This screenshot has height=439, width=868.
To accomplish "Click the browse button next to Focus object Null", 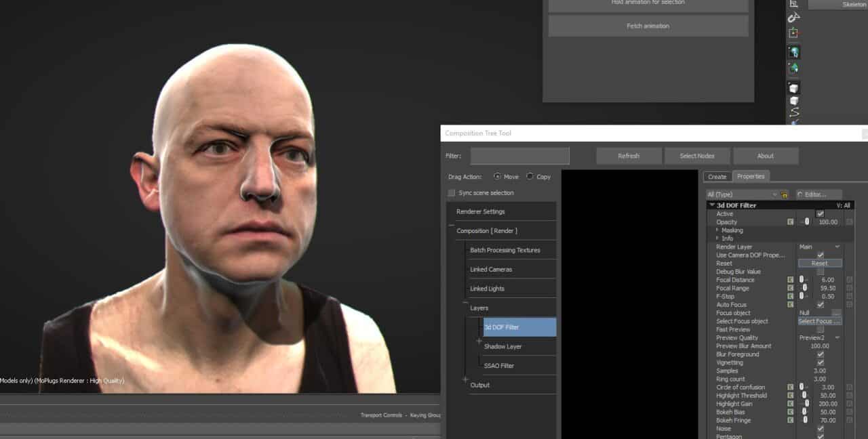I will click(836, 313).
